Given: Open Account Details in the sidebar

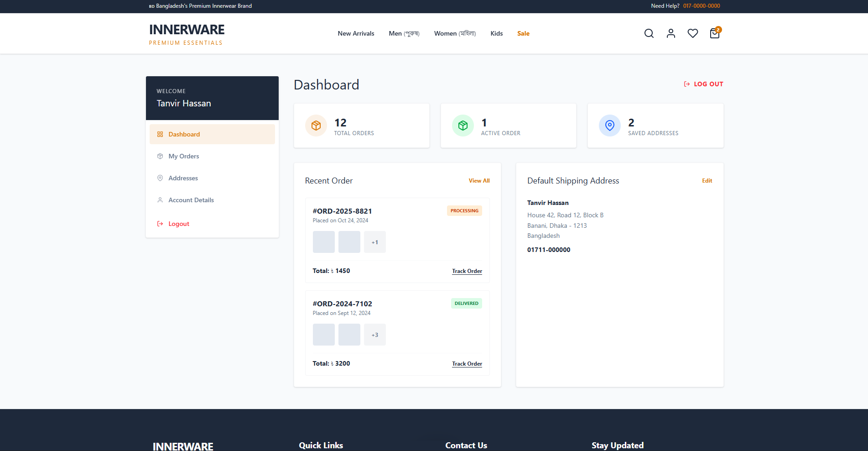Looking at the screenshot, I should click(x=212, y=200).
